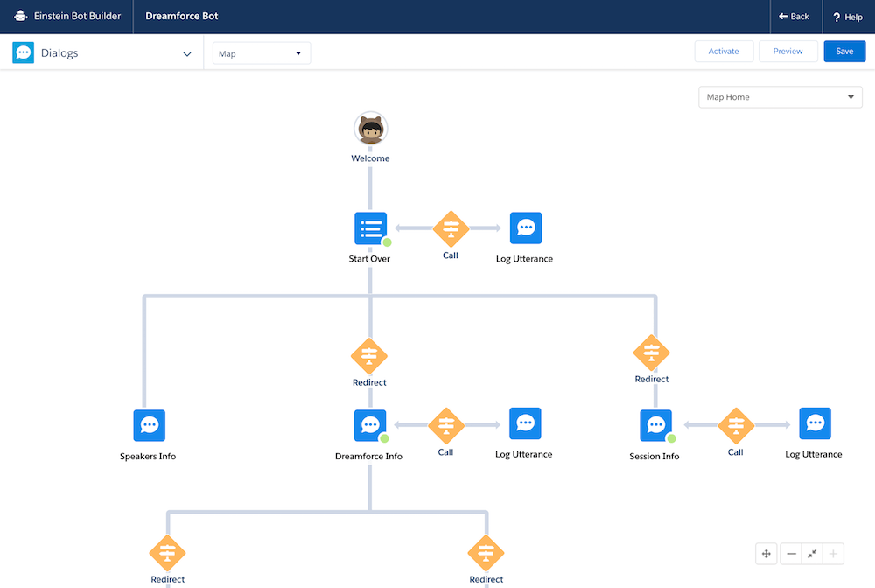Click the right Redirect diamond below Dreamforce Info

coord(486,553)
